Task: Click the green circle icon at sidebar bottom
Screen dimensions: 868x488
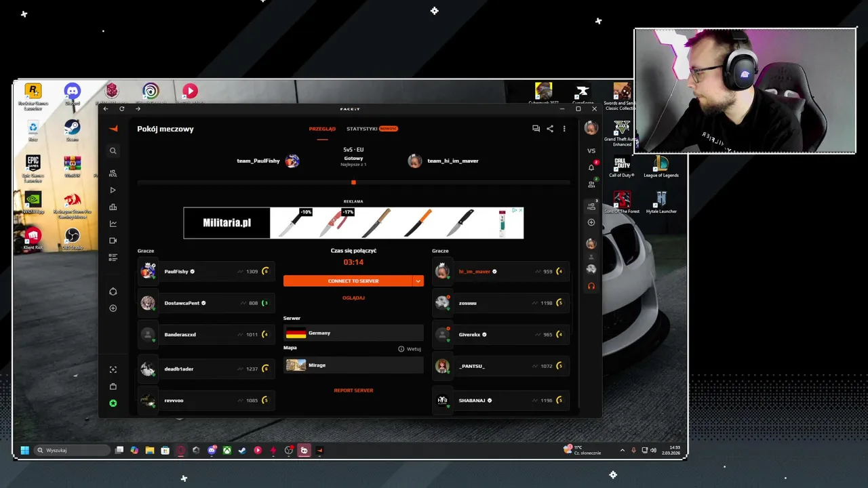Action: coord(113,403)
